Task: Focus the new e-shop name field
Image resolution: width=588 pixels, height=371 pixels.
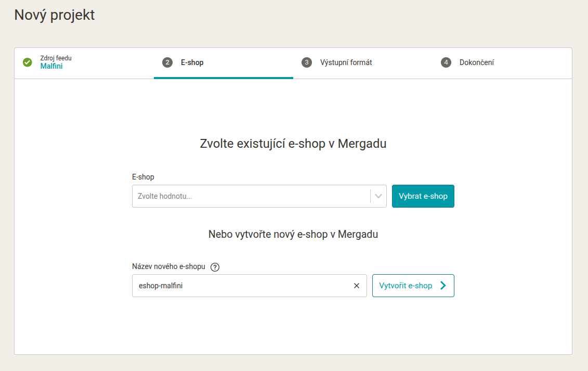Action: pyautogui.click(x=250, y=286)
